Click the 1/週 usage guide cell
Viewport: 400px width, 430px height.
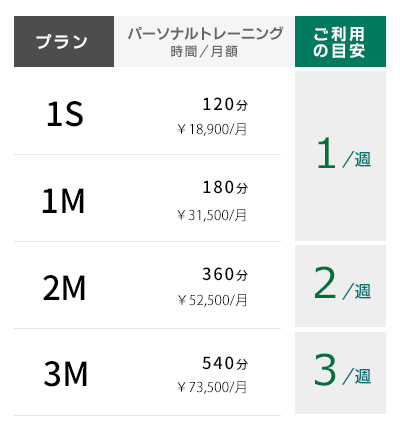pyautogui.click(x=340, y=156)
